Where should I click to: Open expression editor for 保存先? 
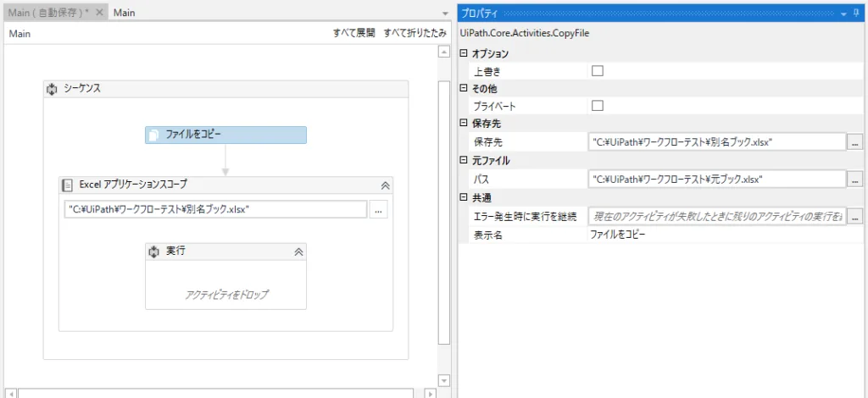click(x=854, y=142)
